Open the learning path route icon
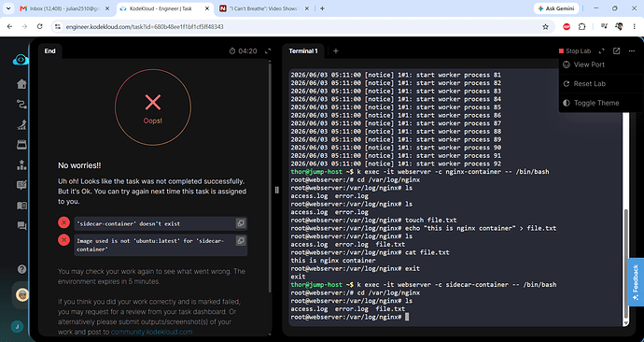 pos(21,104)
